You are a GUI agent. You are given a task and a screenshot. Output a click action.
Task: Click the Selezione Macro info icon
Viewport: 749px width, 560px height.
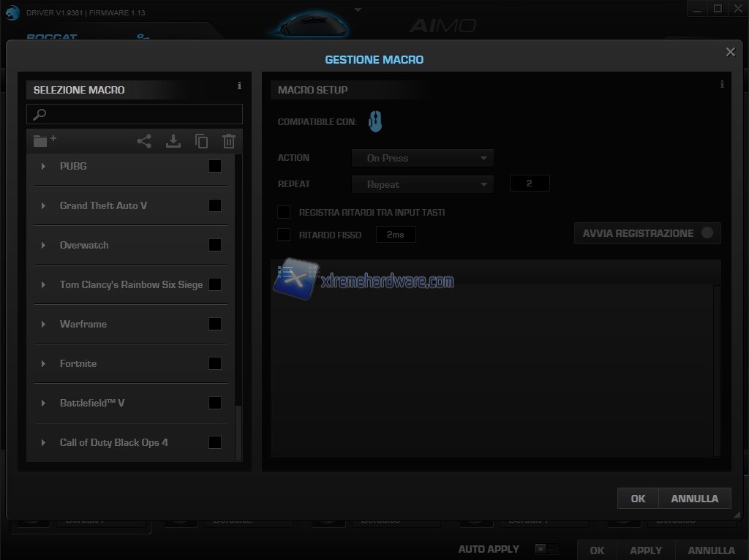pos(239,86)
